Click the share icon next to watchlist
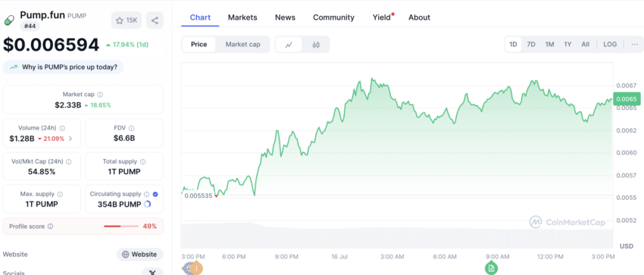This screenshot has height=275, width=644. pos(155,20)
